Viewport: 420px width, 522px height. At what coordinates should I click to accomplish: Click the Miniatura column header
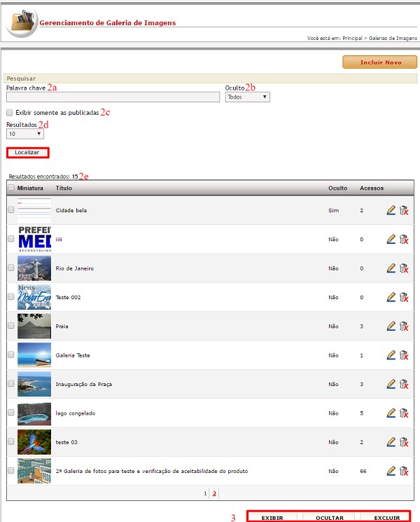click(30, 188)
